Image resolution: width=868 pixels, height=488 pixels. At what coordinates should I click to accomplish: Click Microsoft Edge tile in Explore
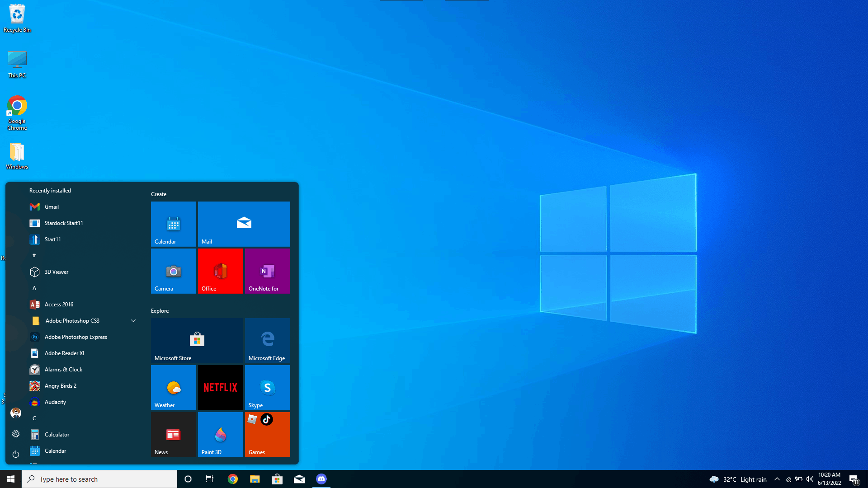click(267, 341)
